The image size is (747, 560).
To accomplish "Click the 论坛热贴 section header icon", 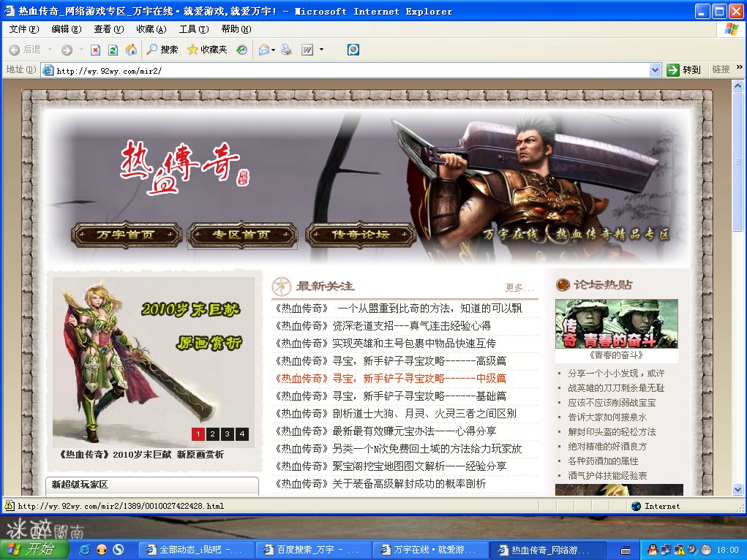I will click(x=563, y=285).
